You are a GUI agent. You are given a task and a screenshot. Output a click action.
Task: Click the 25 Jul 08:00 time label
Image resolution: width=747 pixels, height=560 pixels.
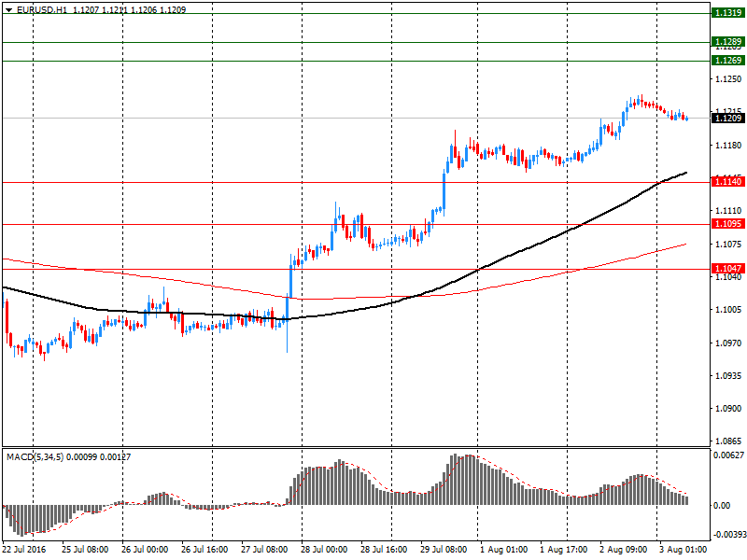(x=85, y=550)
